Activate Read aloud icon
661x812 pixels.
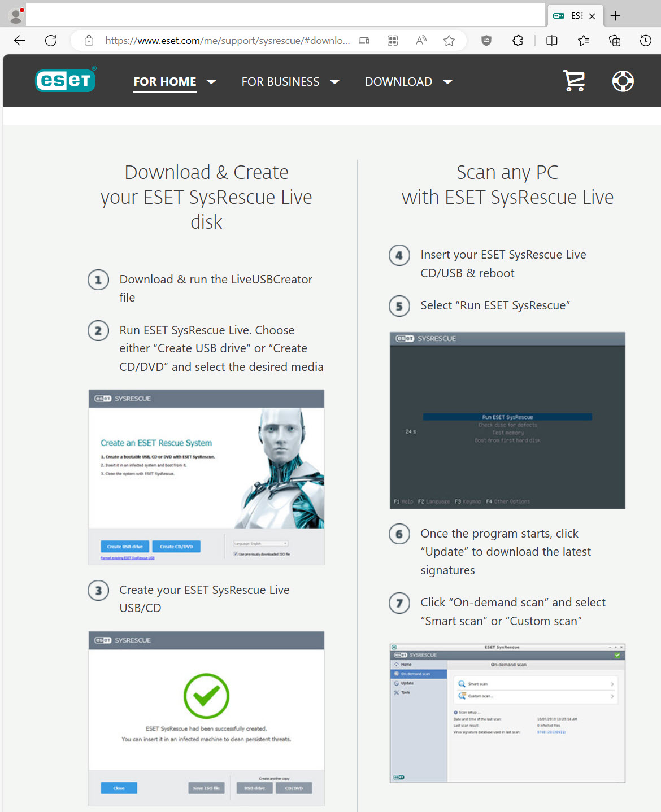click(x=421, y=41)
